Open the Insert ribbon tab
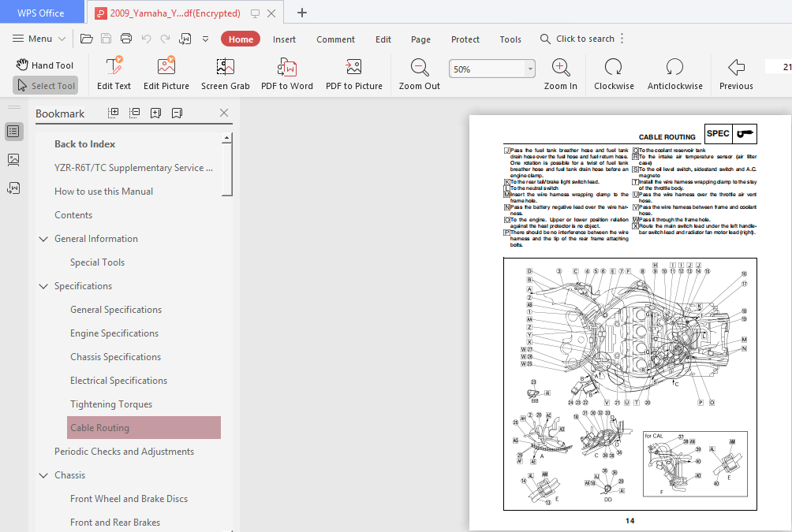 tap(284, 39)
